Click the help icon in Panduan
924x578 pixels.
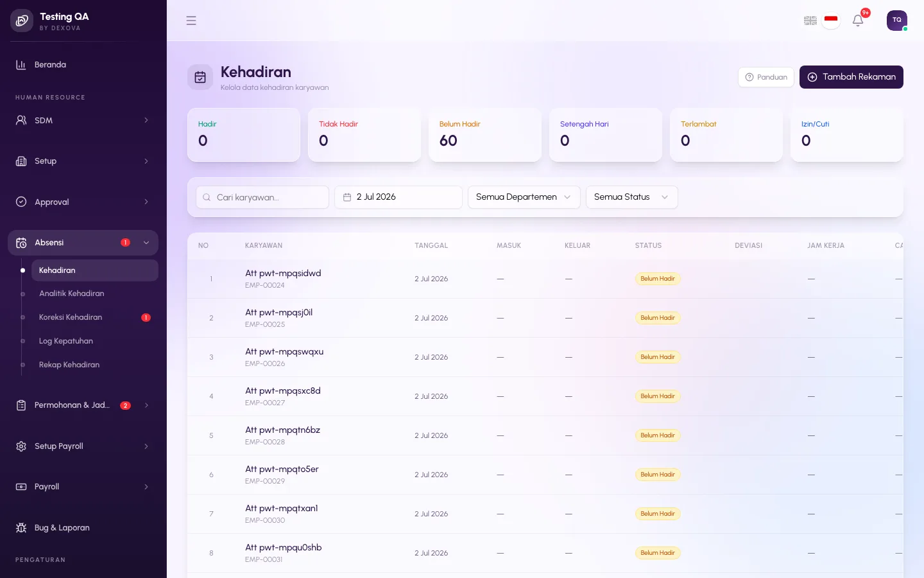click(749, 77)
